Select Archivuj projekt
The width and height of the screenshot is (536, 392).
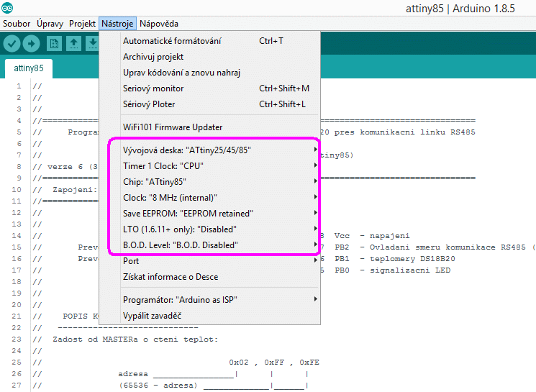pos(209,57)
